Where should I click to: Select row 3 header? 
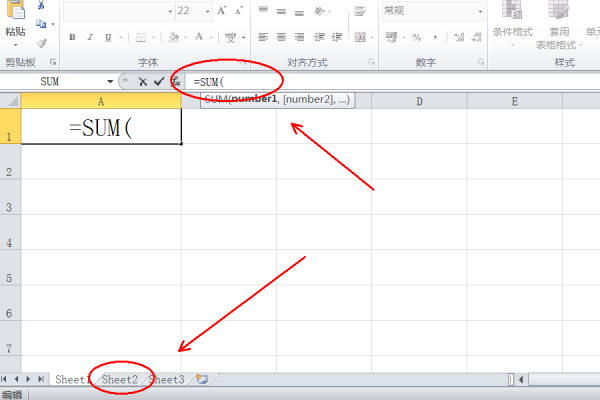point(10,198)
